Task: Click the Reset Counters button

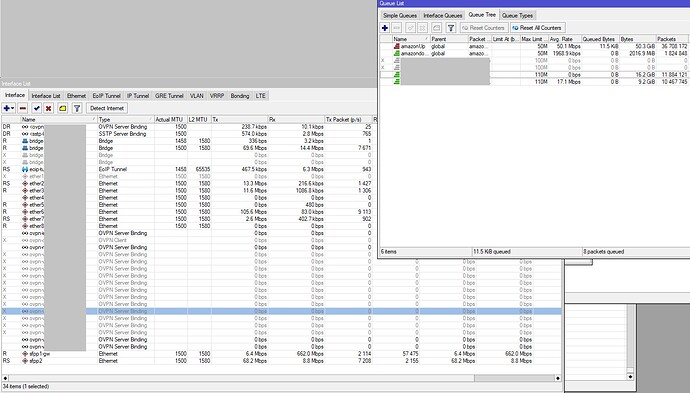Action: [484, 28]
